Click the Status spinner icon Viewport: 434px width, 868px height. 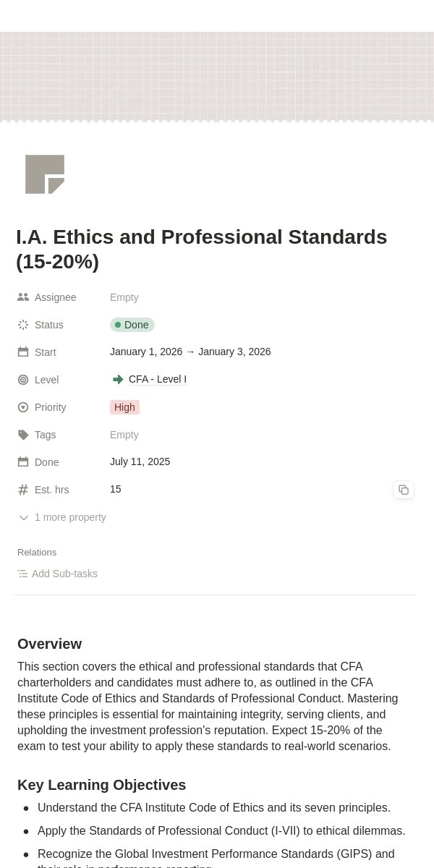23,325
